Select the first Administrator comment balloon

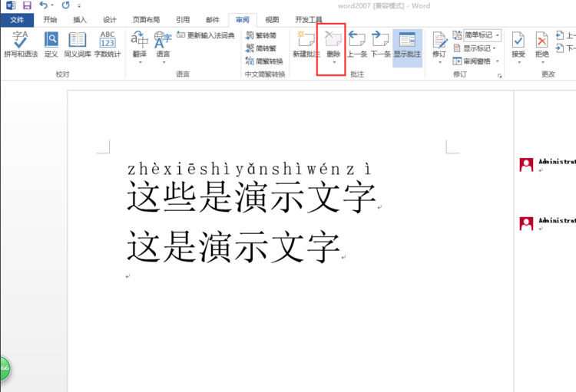pyautogui.click(x=548, y=165)
